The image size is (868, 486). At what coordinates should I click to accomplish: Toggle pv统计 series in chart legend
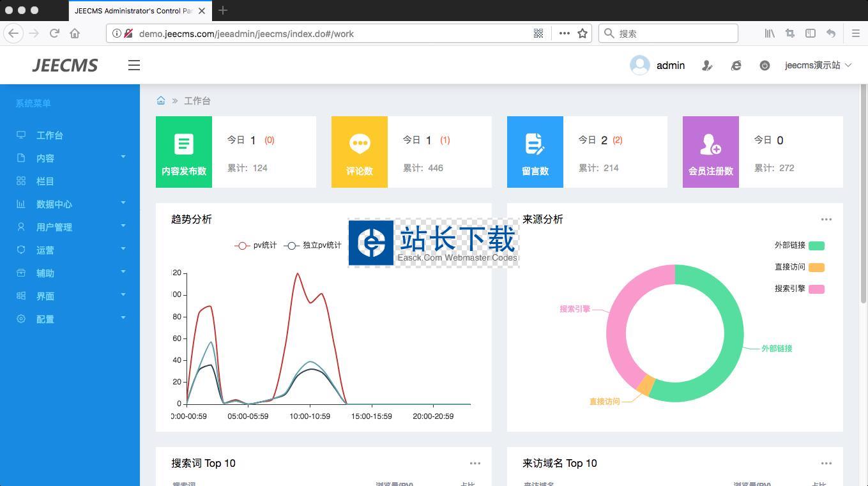[256, 245]
